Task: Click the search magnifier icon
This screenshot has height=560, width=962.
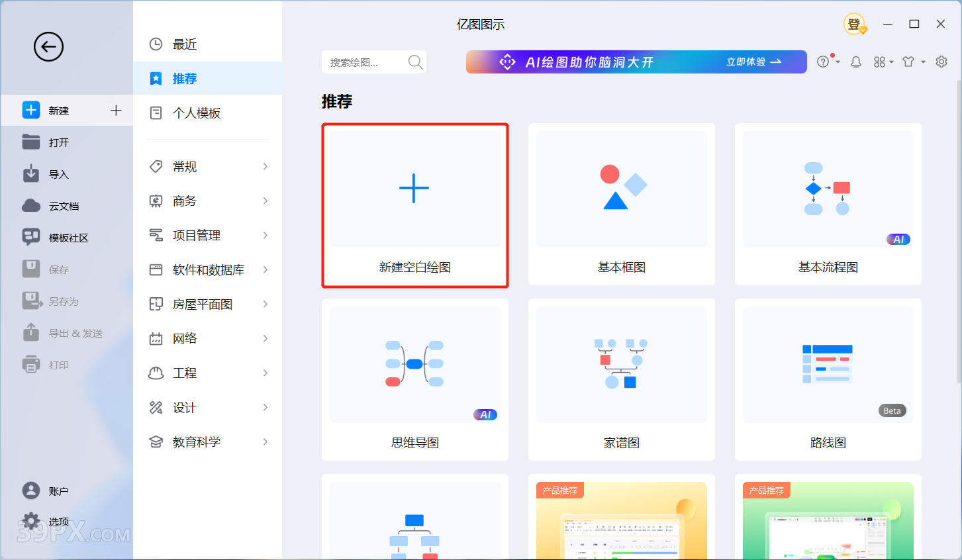Action: [x=415, y=62]
